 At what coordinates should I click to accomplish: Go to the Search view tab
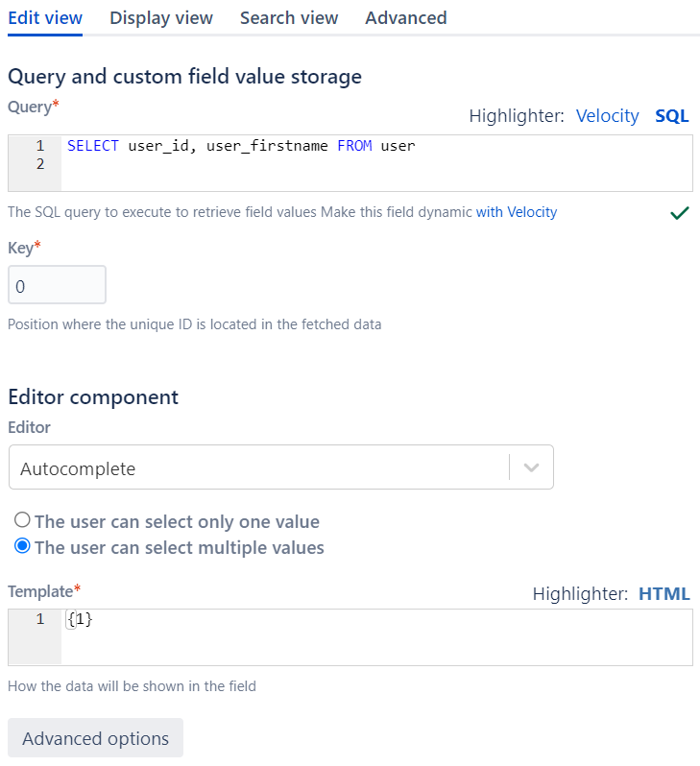coord(289,18)
